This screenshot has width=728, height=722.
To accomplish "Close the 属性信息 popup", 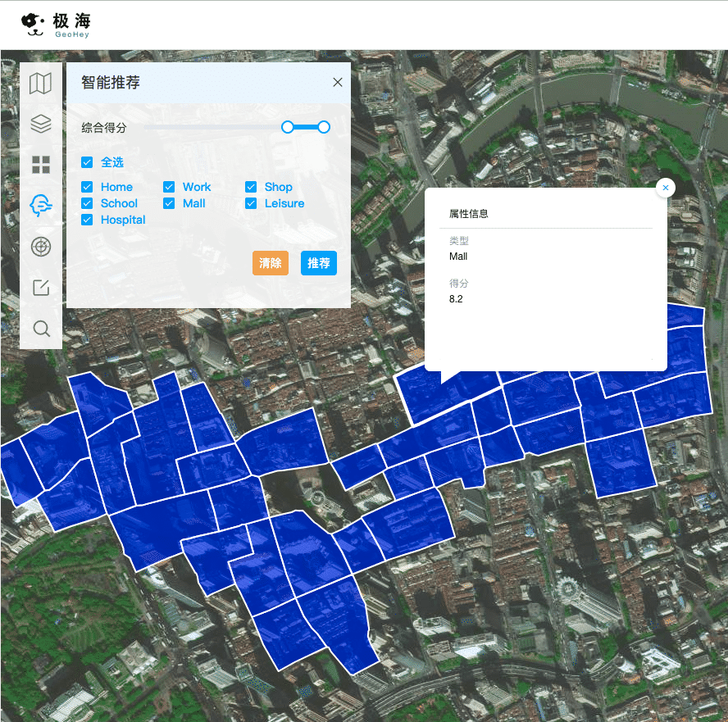I will (666, 188).
